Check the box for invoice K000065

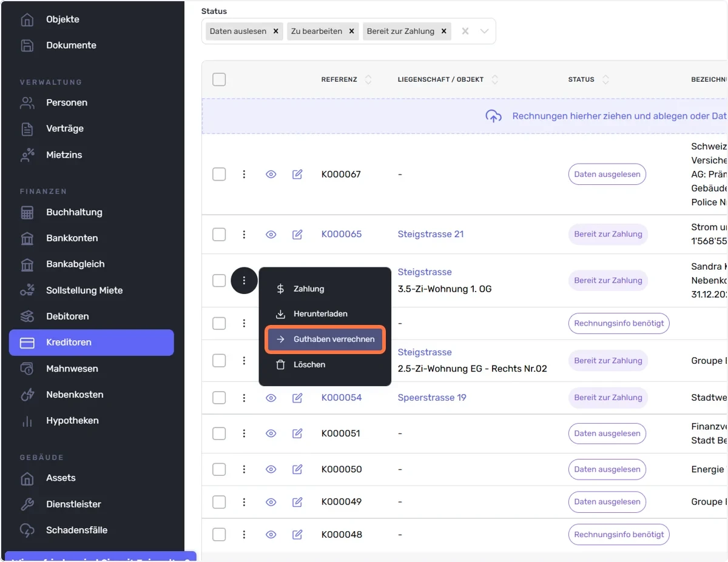click(219, 234)
